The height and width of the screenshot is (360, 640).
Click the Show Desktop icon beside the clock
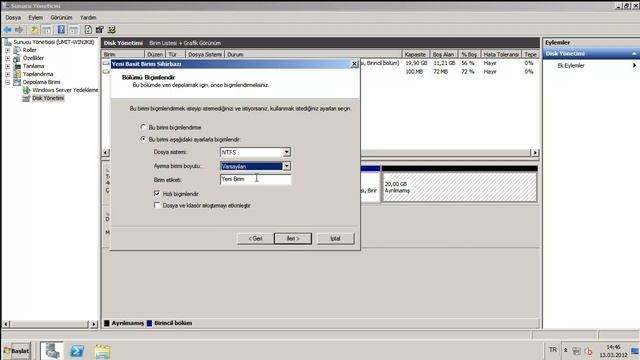[635, 351]
